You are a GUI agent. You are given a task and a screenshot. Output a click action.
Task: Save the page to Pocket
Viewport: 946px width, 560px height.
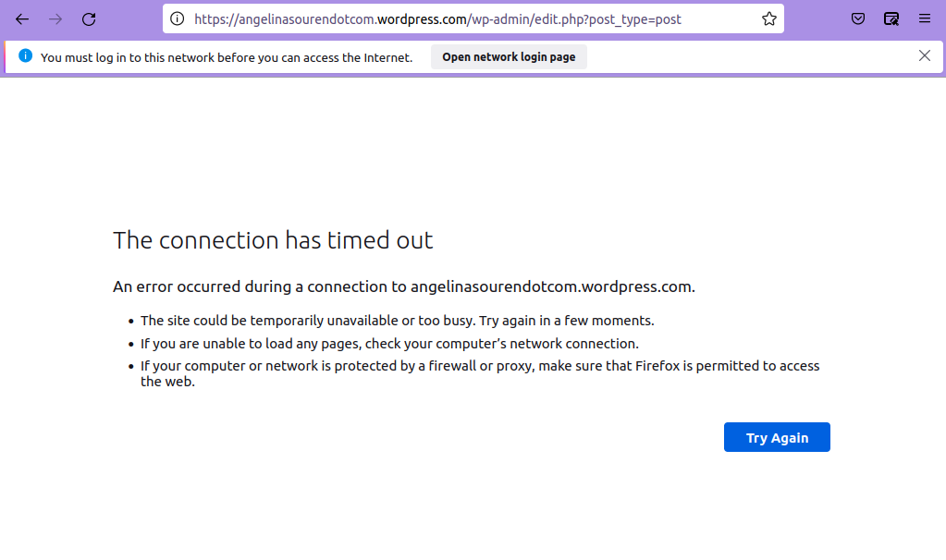coord(858,18)
